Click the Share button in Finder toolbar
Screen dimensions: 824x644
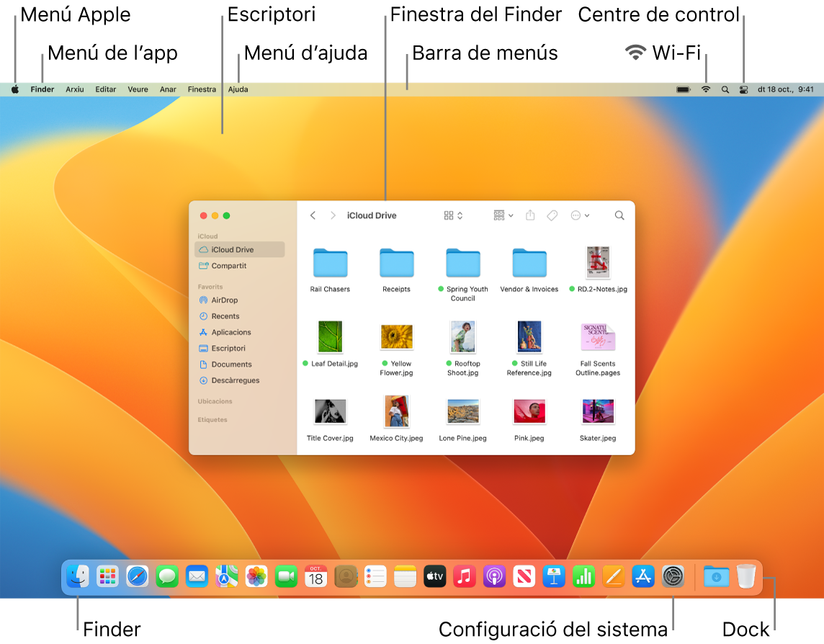[x=530, y=215]
